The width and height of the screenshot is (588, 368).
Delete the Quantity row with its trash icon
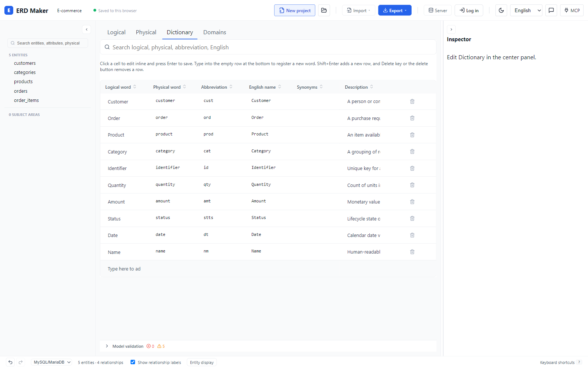[412, 185]
